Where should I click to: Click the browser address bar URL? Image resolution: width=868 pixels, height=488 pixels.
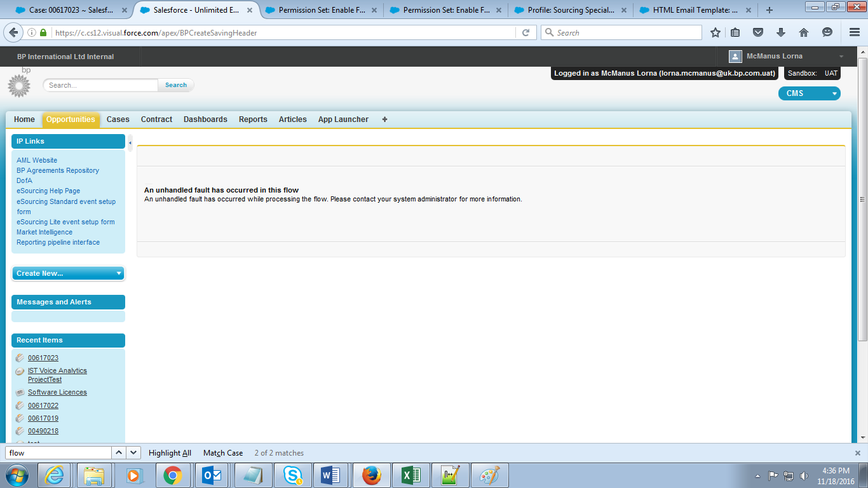(x=156, y=32)
